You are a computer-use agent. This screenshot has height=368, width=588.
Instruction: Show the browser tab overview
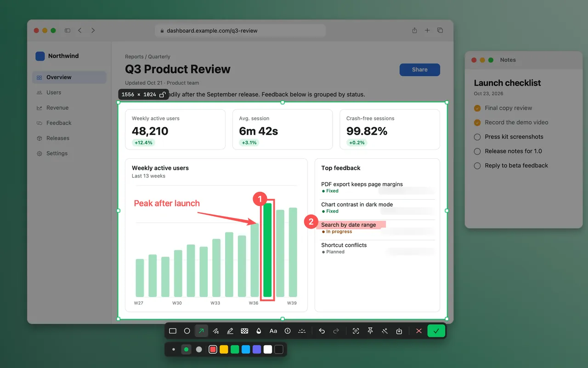click(440, 30)
